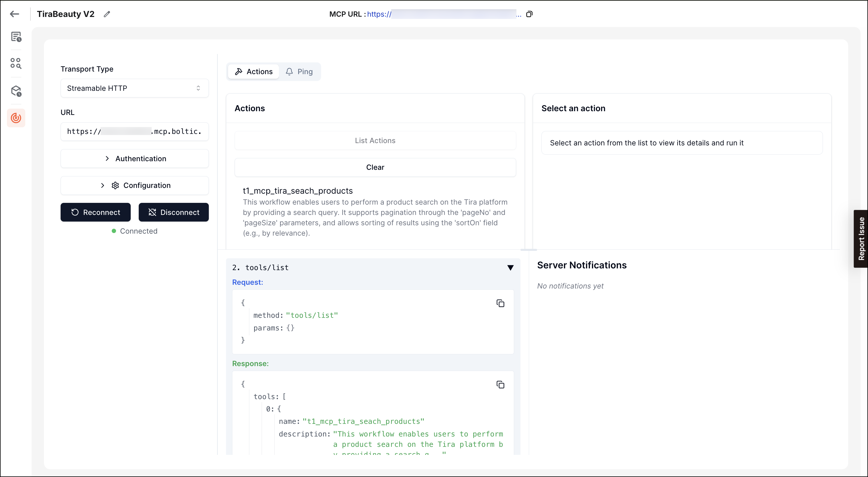This screenshot has height=477, width=868.
Task: Click the Request: label
Action: [x=247, y=282]
